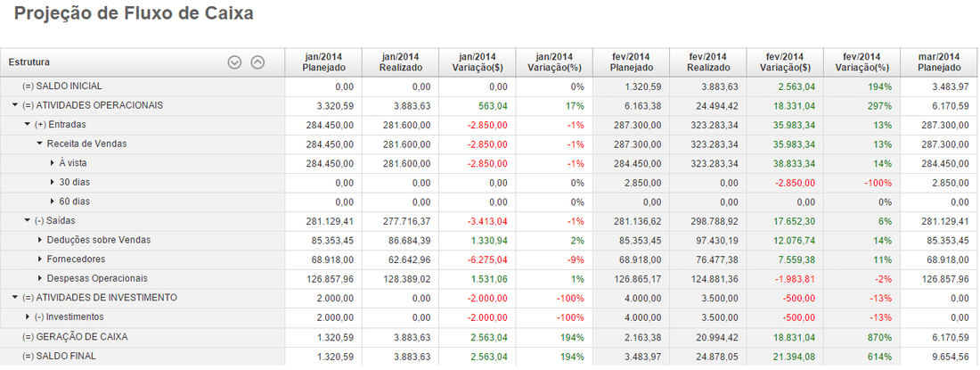980x370 pixels.
Task: Select the fev/2014 Realizado column header
Action: (709, 62)
